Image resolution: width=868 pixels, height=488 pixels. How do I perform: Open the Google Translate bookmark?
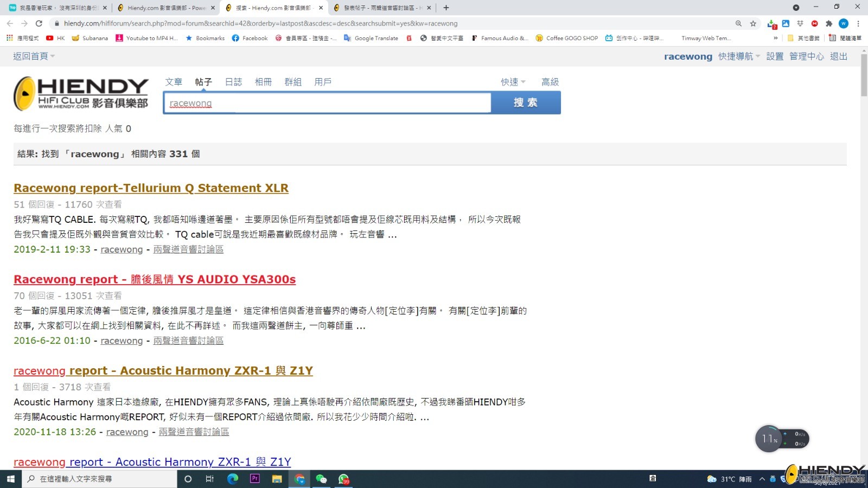click(371, 38)
